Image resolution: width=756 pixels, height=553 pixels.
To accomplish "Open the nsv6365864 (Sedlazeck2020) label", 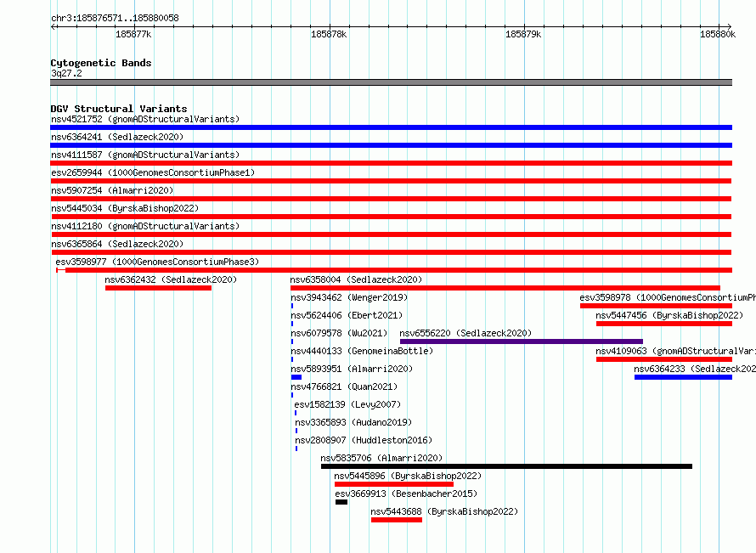I will [x=117, y=244].
